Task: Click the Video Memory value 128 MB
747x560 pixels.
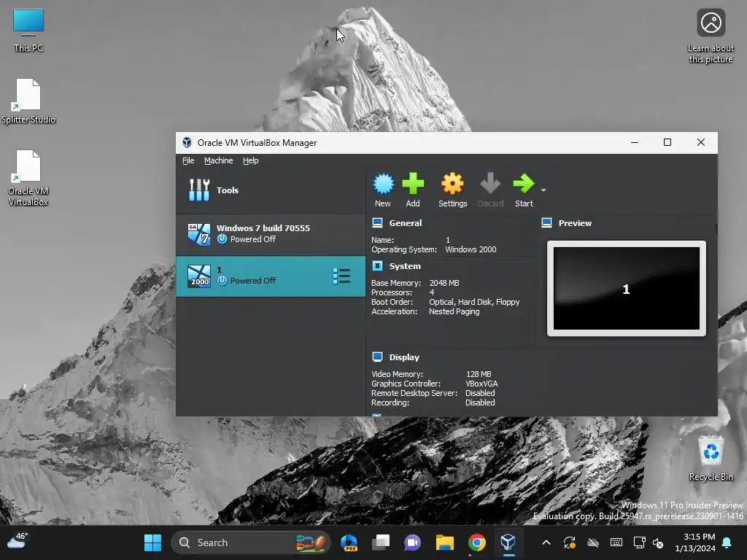Action: (x=479, y=374)
